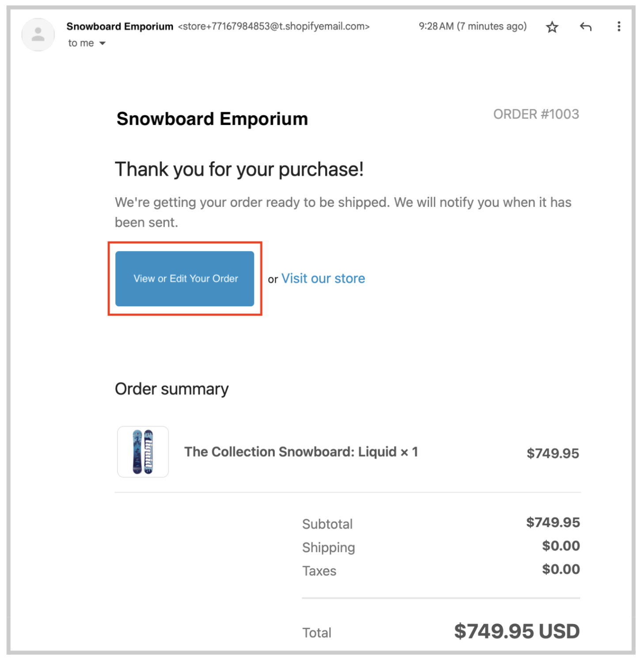Click the sender's shopifyemail.com address
Screen dimensions: 644x662
coord(273,27)
